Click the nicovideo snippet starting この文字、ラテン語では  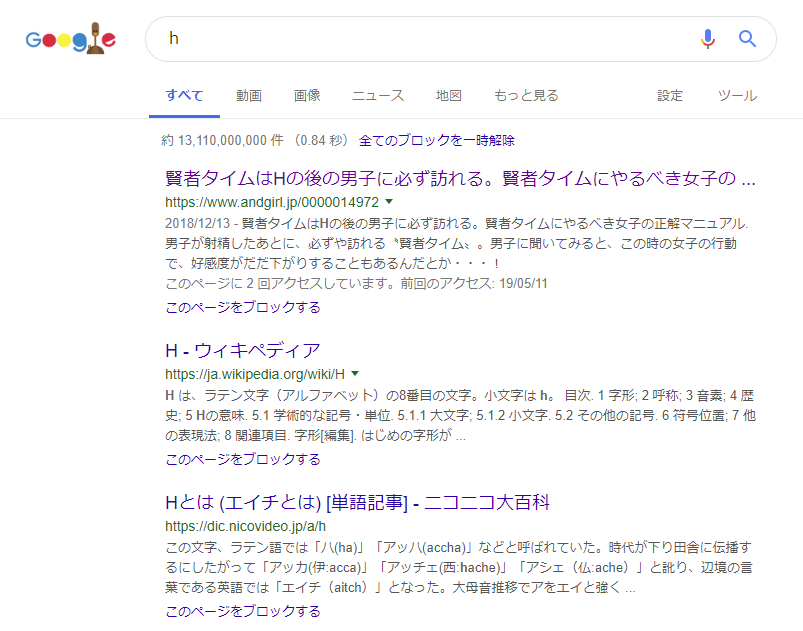[x=459, y=567]
